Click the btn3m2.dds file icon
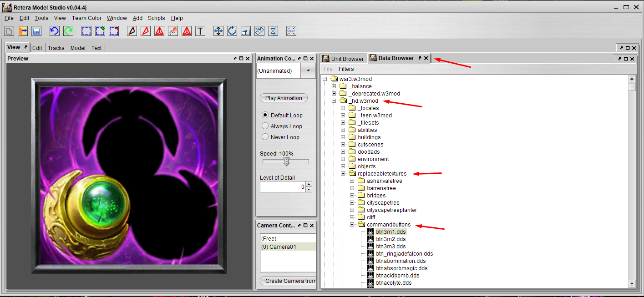This screenshot has height=297, width=644. 370,239
